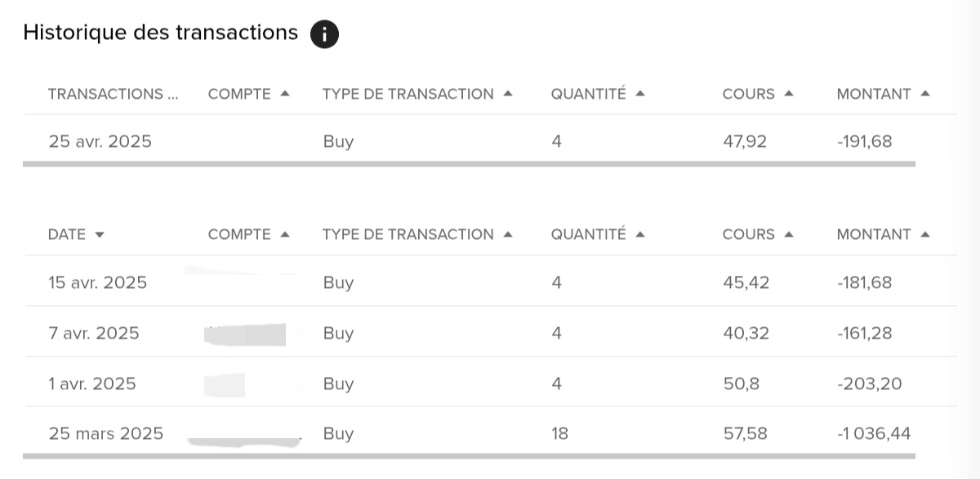Screen dimensions: 980x479
Task: Click QUANTITÉ sort arrow in lower table
Action: point(640,234)
